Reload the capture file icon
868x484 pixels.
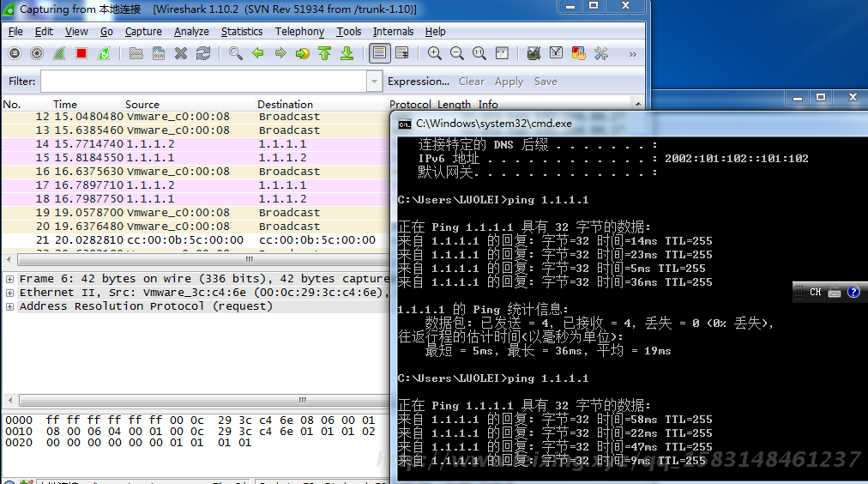[x=203, y=53]
